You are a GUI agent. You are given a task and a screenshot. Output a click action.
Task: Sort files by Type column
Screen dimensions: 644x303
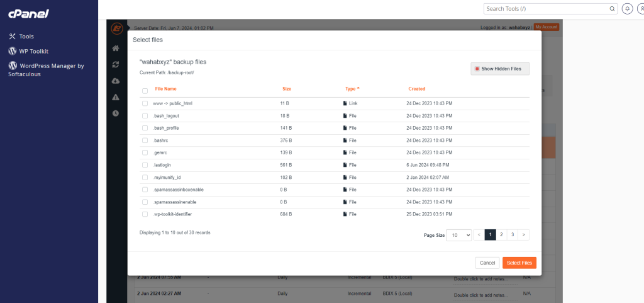point(352,89)
